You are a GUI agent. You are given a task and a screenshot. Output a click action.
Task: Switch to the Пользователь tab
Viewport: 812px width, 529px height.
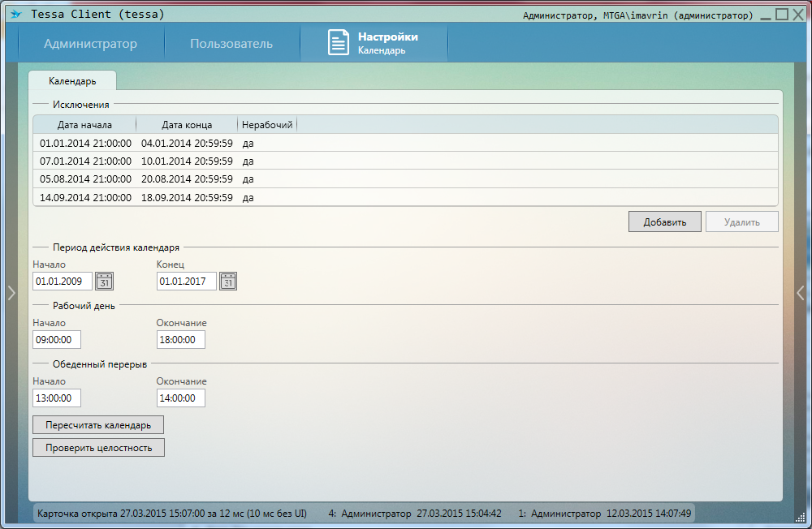click(231, 44)
